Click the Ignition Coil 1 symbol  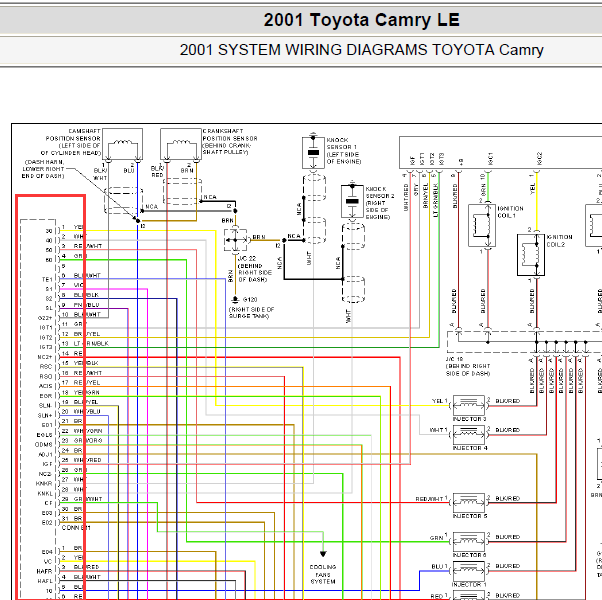coord(482,226)
